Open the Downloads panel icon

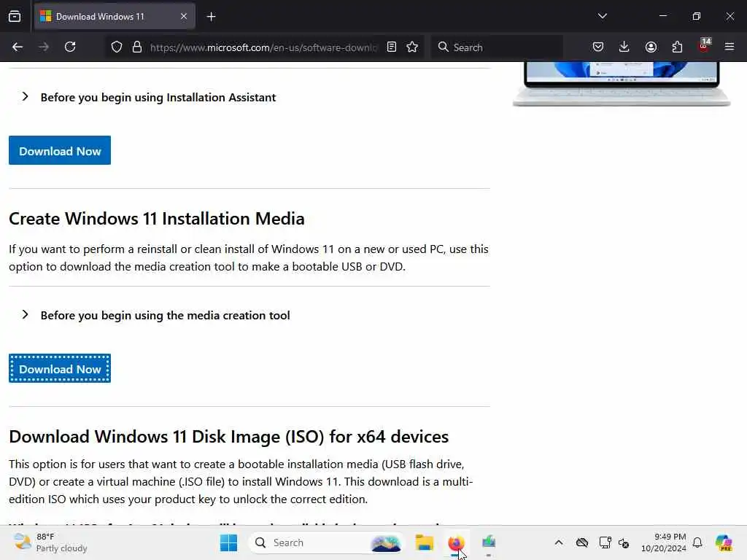(x=624, y=47)
